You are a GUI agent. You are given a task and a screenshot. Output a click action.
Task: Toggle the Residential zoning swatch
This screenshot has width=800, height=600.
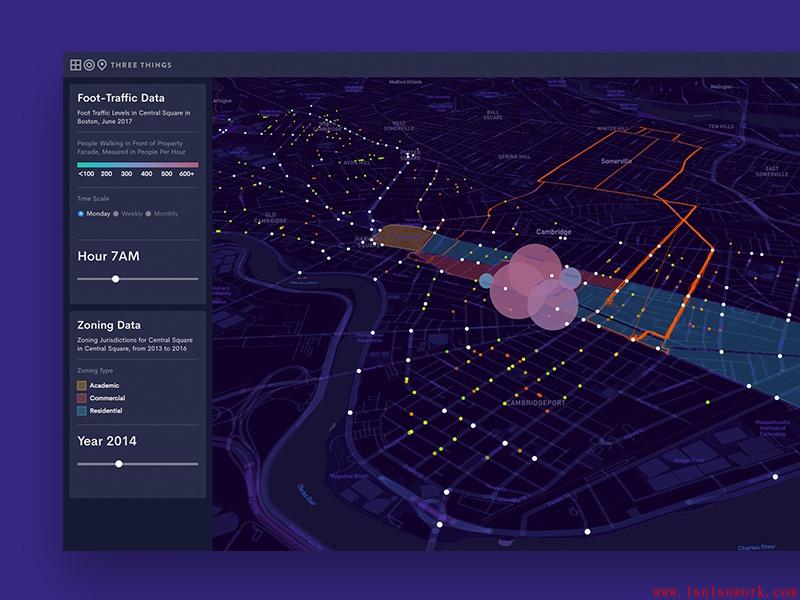[x=82, y=411]
